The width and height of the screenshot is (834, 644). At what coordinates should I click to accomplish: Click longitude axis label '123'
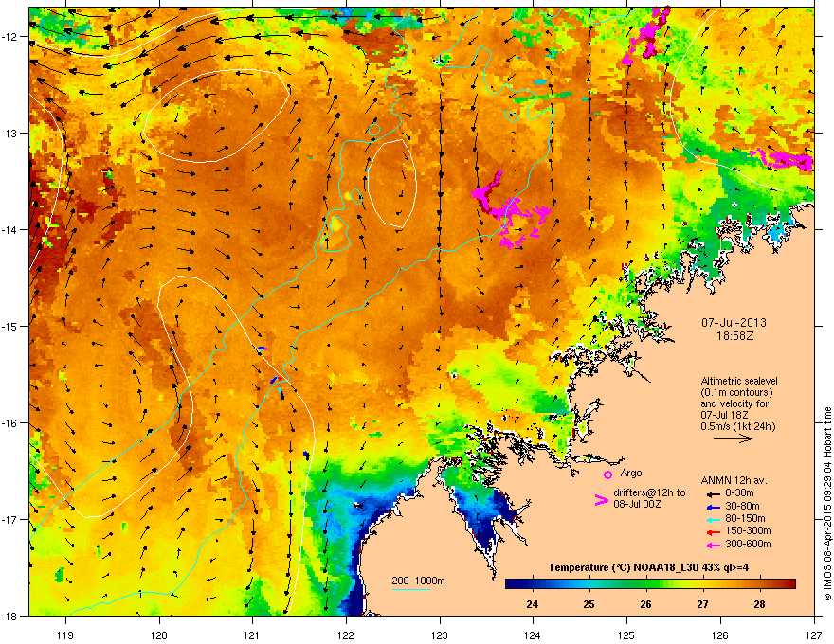pyautogui.click(x=440, y=635)
